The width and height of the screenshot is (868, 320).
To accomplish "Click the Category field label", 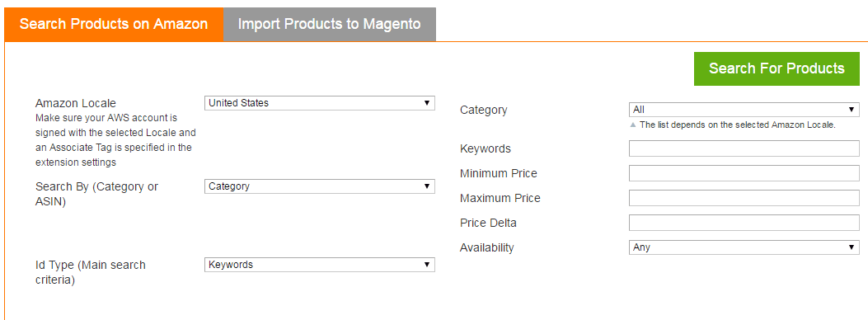I will (x=483, y=110).
